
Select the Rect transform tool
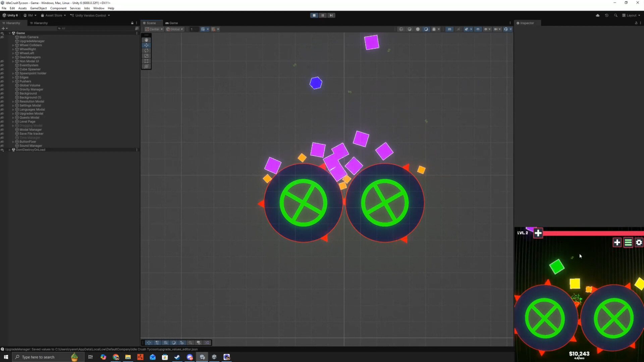tap(147, 61)
